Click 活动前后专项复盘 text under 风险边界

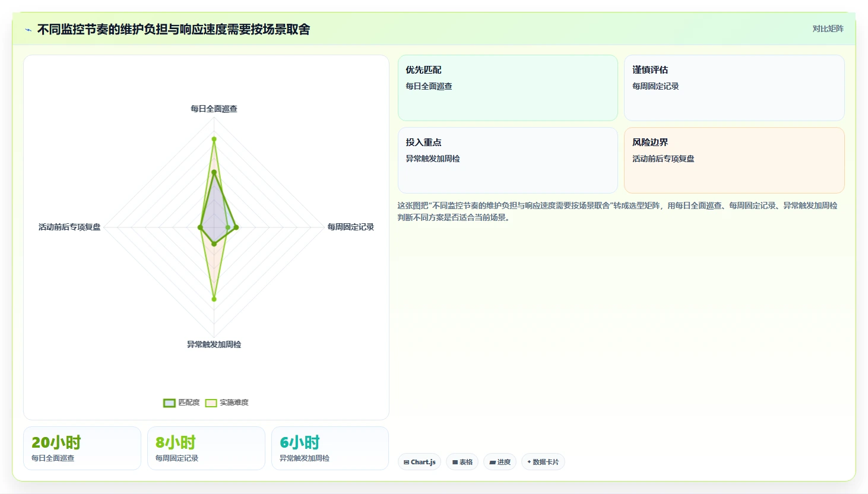[663, 159]
